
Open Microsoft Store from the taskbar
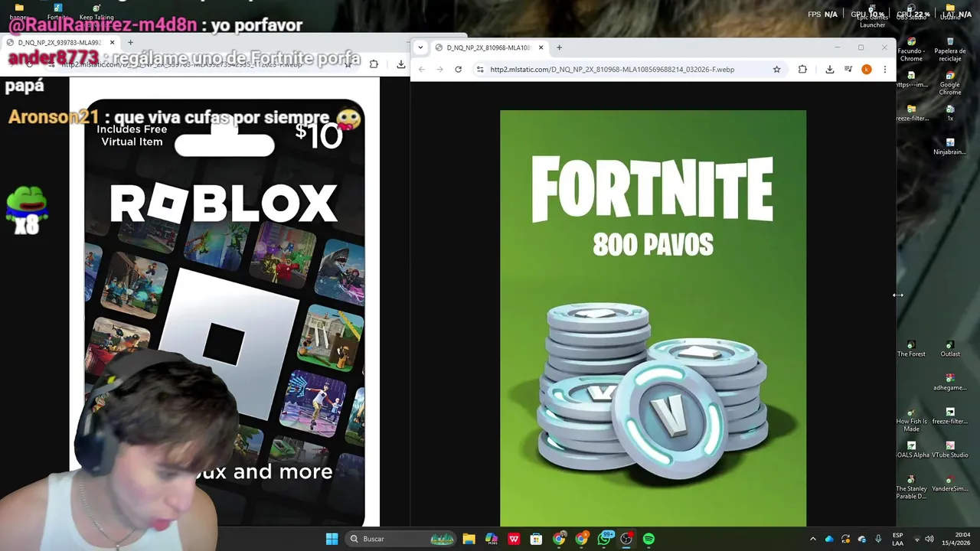coord(536,539)
